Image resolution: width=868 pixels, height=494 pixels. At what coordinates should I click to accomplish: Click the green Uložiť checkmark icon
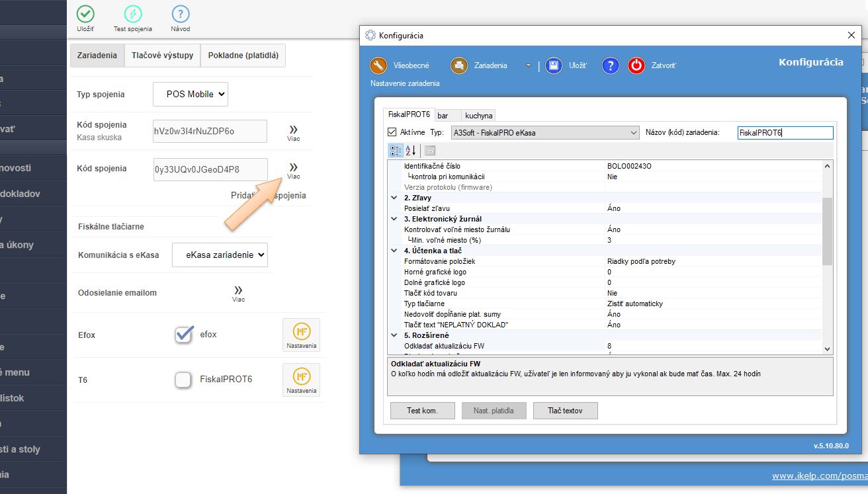(85, 14)
